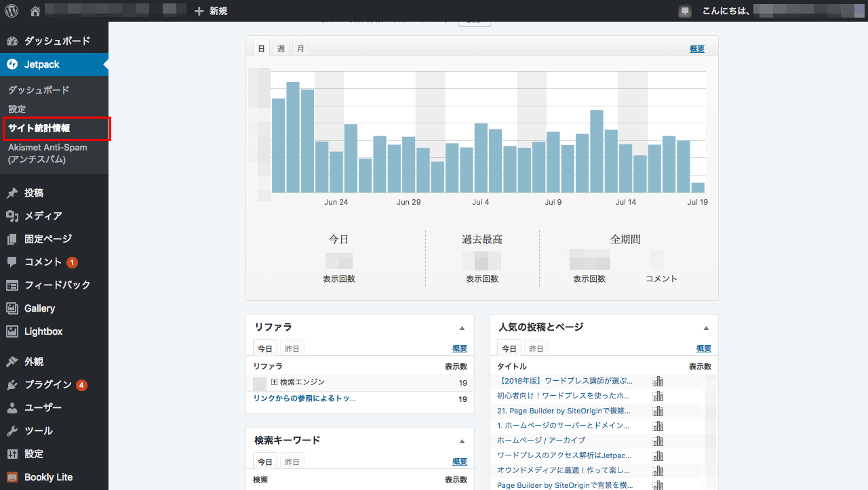Open 外観 via its paintbrush icon
Viewport: 868px width, 490px height.
point(12,362)
